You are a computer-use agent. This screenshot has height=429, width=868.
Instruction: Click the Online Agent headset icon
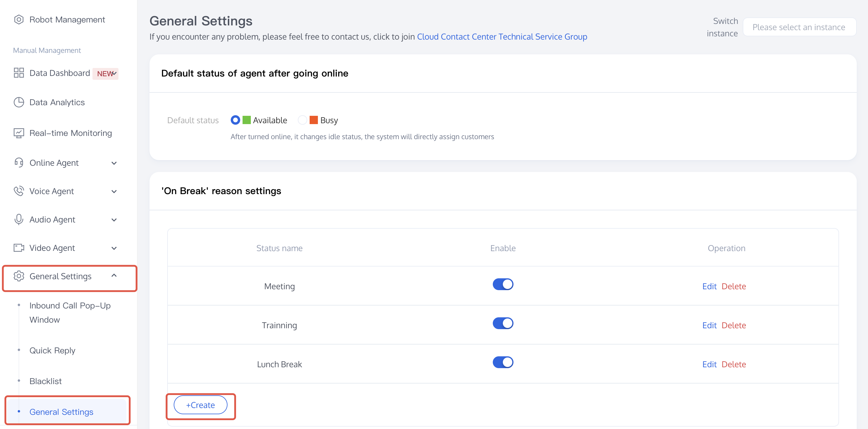point(19,163)
